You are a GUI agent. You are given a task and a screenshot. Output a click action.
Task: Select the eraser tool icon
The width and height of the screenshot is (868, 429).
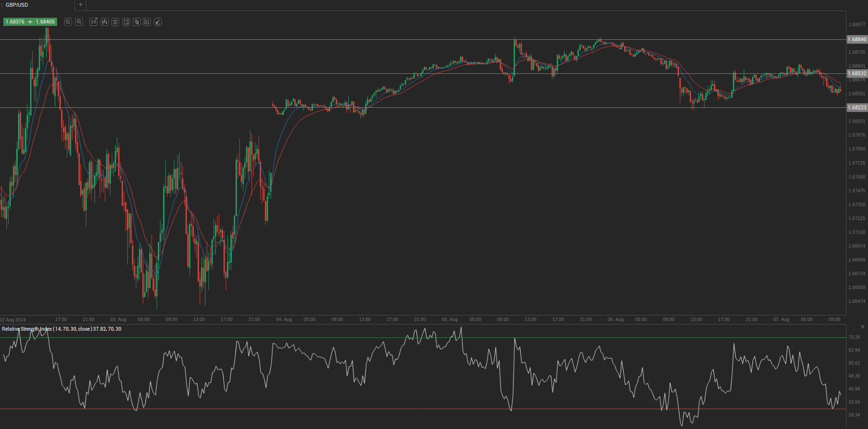[158, 22]
